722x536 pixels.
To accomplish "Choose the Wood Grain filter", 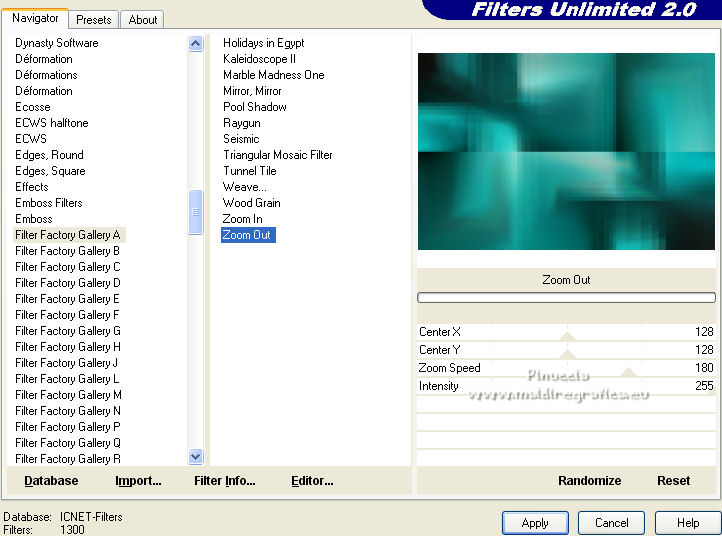I will tap(251, 203).
